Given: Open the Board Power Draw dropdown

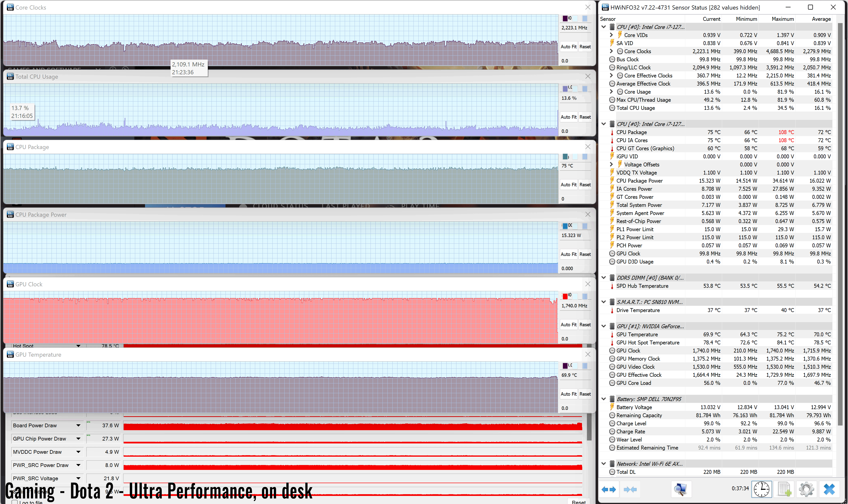Looking at the screenshot, I should 78,426.
